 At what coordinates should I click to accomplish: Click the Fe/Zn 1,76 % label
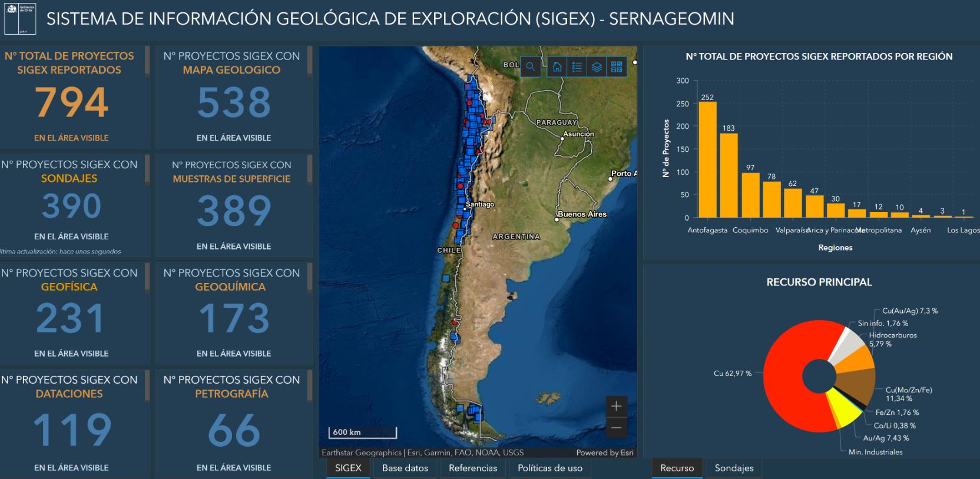[897, 413]
